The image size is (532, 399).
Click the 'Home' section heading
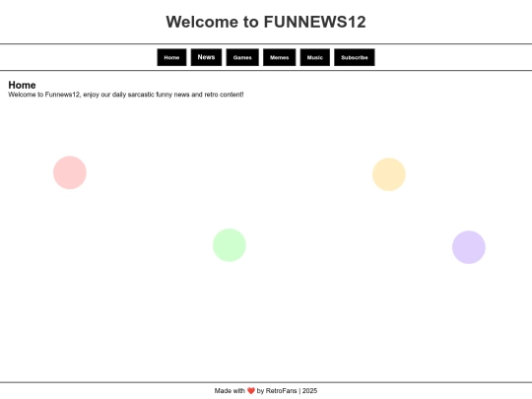[x=22, y=85]
